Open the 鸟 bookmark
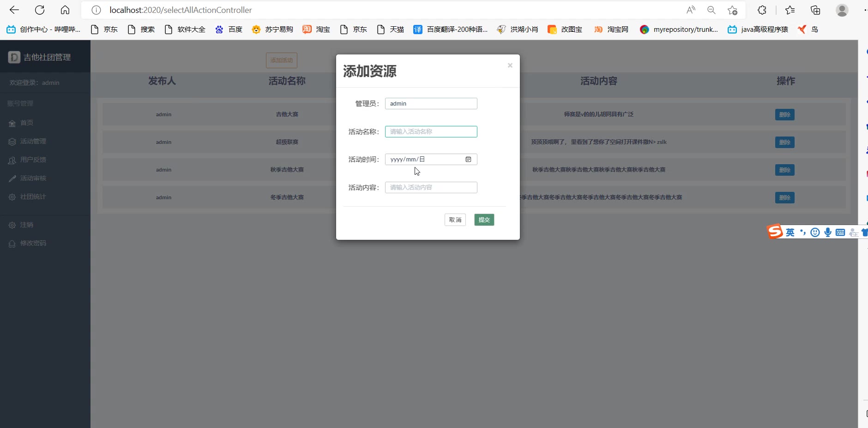This screenshot has width=868, height=428. [808, 30]
